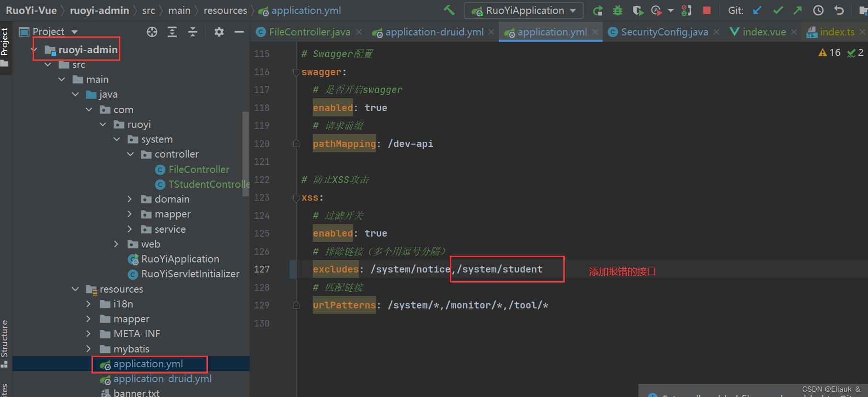Image resolution: width=868 pixels, height=397 pixels.
Task: Collapse the ruoyi-admin module node
Action: (34, 49)
